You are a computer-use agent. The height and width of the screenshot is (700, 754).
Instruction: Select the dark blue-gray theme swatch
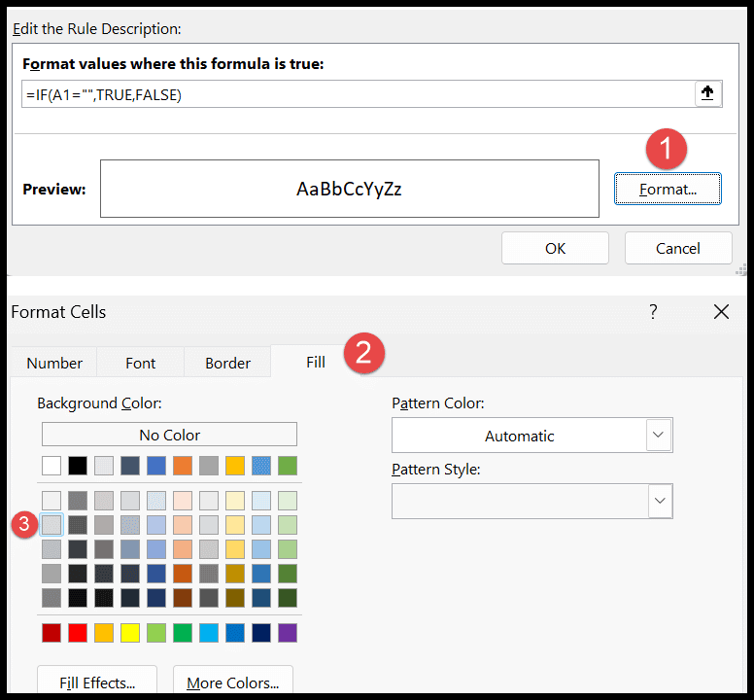130,466
